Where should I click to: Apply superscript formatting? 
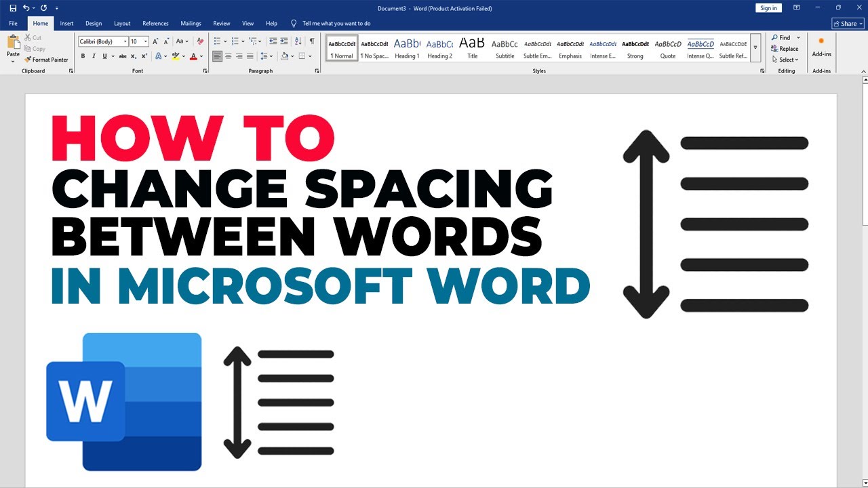click(144, 56)
